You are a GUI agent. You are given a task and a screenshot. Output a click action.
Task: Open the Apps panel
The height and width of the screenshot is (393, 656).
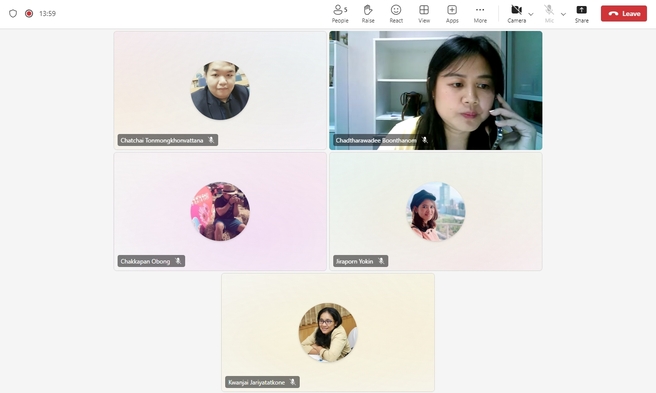click(452, 14)
